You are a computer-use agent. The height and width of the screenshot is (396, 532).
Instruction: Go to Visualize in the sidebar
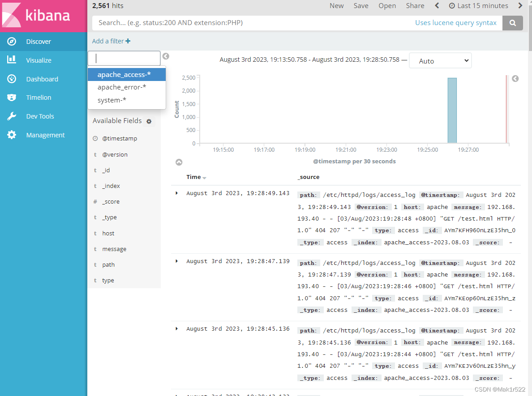43,60
